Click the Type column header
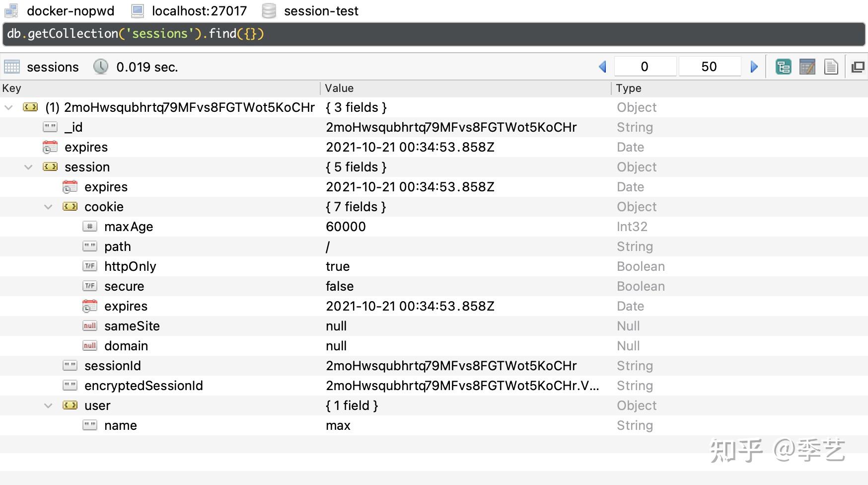This screenshot has height=485, width=868. pos(629,88)
